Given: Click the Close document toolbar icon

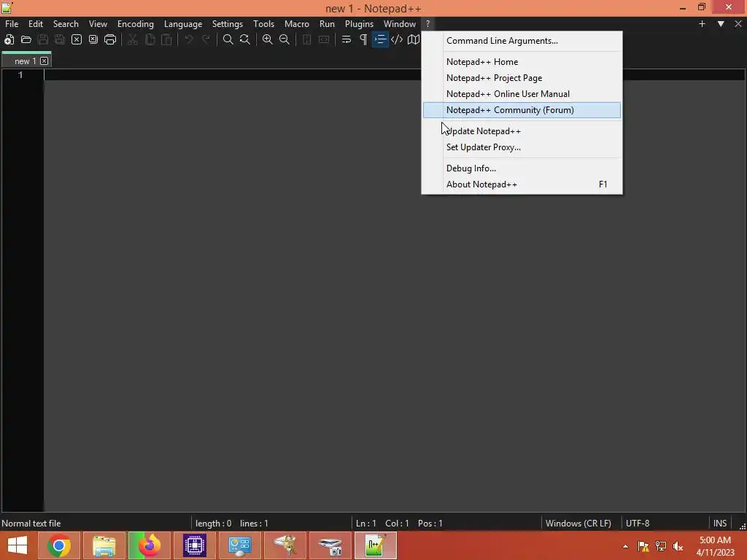Looking at the screenshot, I should coord(76,39).
